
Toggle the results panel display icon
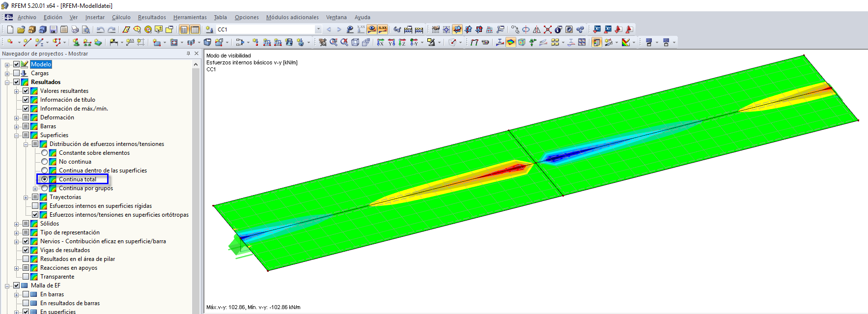point(596,42)
